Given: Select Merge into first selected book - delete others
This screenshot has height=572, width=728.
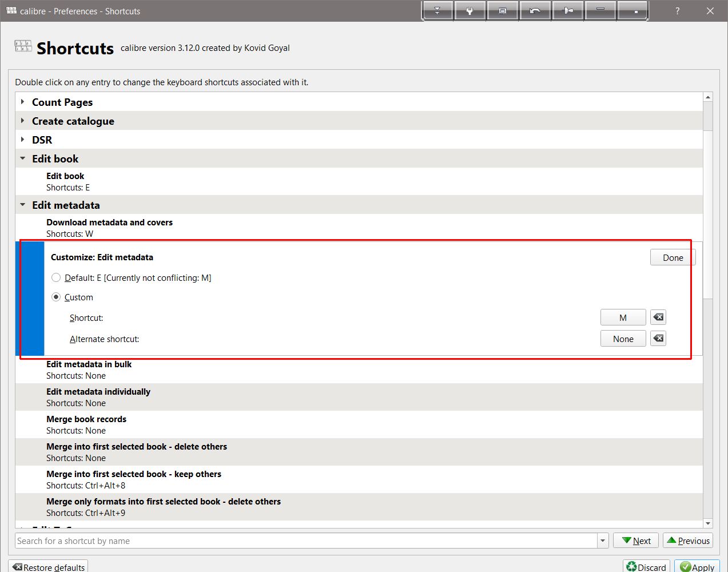Looking at the screenshot, I should (359, 452).
